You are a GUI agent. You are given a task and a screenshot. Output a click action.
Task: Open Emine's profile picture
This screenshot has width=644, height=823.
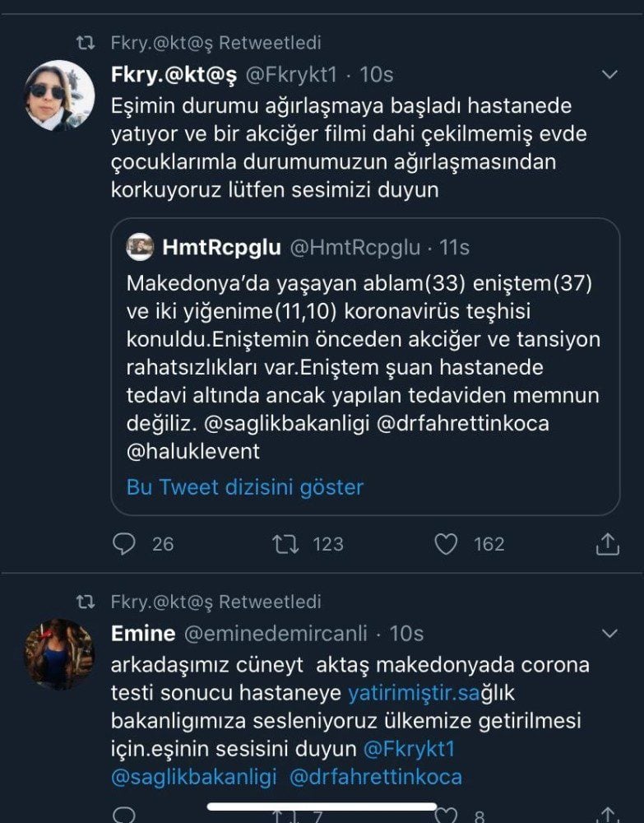pos(59,653)
